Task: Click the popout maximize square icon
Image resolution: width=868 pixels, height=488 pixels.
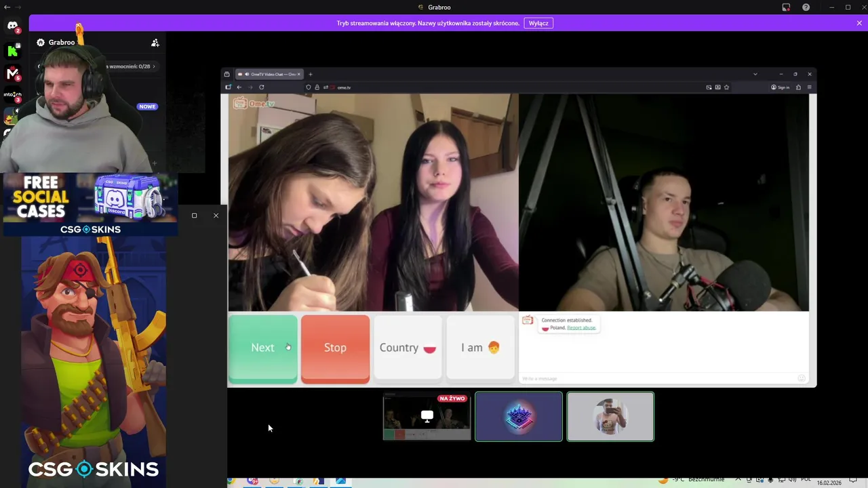Action: pos(194,216)
